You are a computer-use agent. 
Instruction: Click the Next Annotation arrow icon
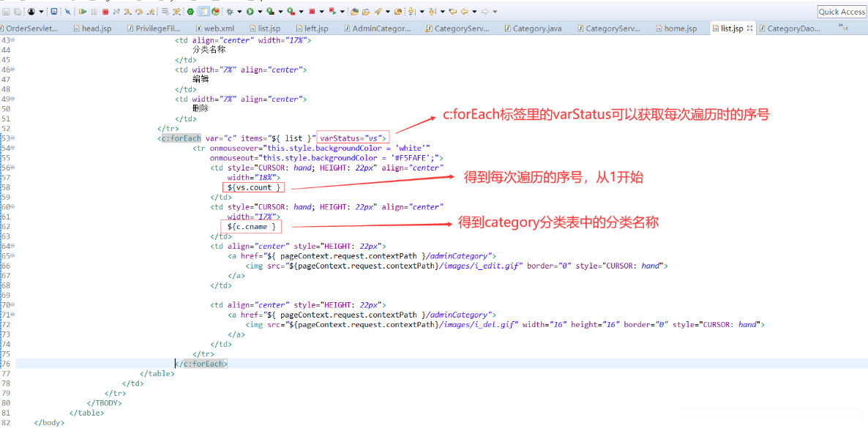pos(411,12)
